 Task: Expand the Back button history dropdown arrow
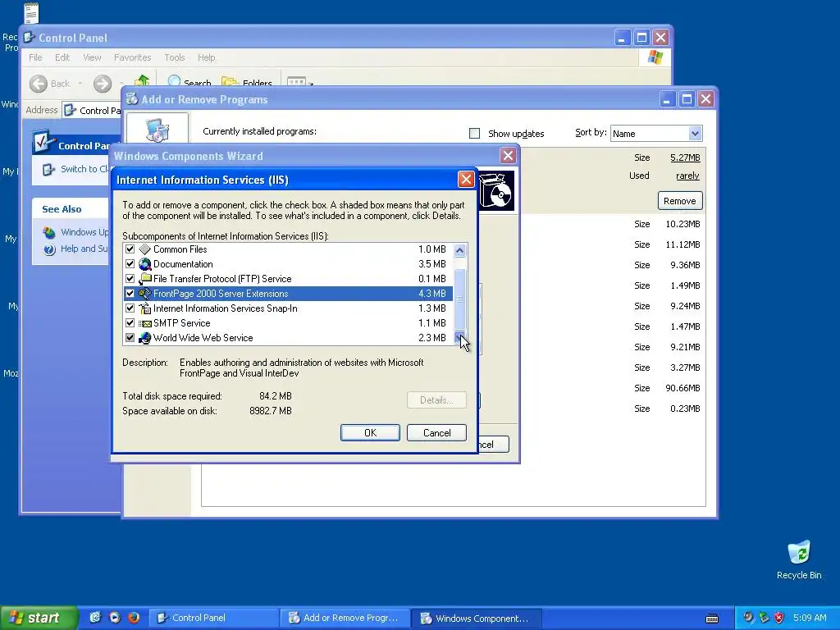tap(80, 84)
